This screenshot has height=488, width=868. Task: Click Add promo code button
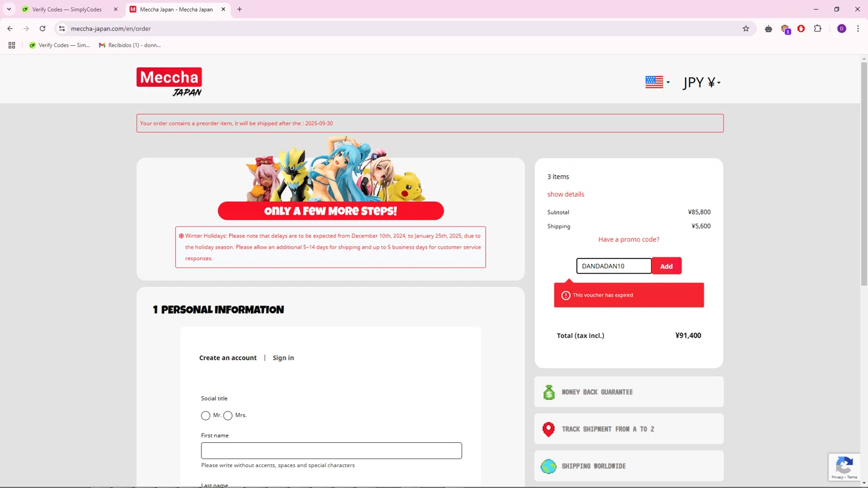click(x=667, y=266)
